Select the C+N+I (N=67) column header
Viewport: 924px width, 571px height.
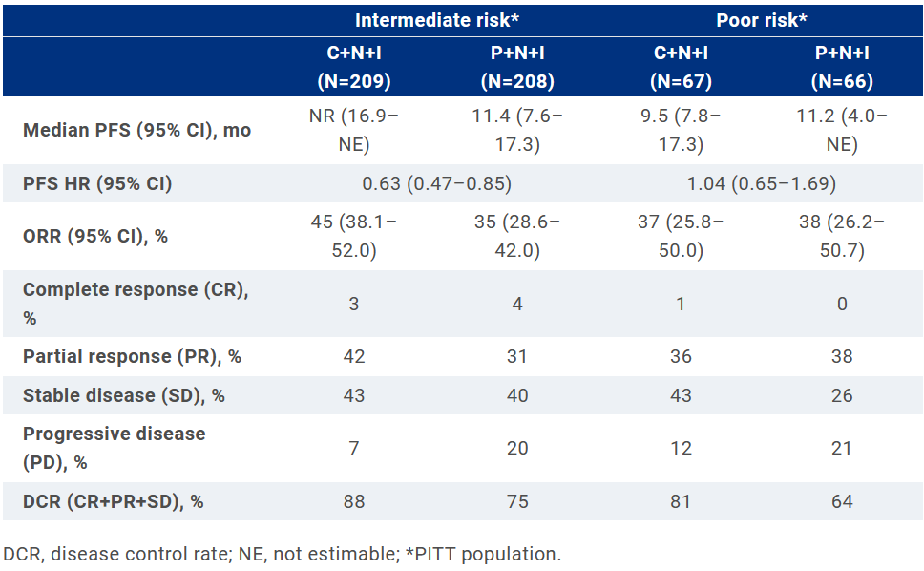point(679,67)
